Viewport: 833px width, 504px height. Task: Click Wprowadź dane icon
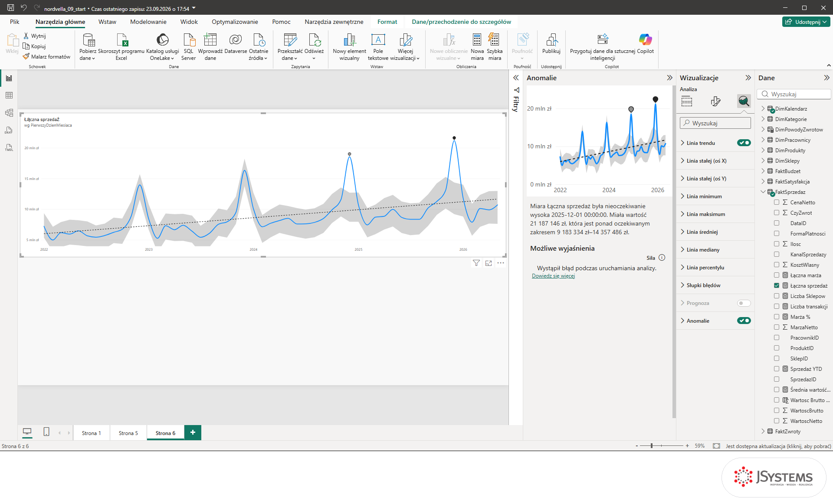[x=210, y=47]
